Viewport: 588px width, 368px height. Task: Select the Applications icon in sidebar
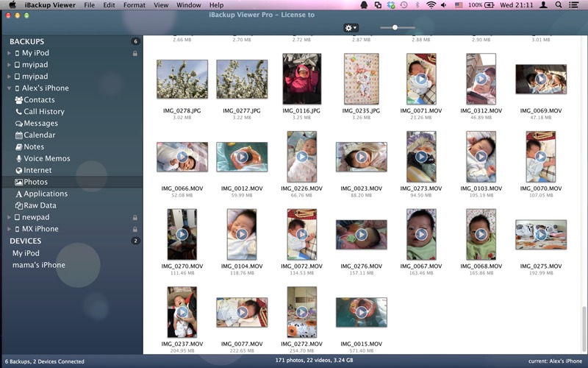coord(18,194)
